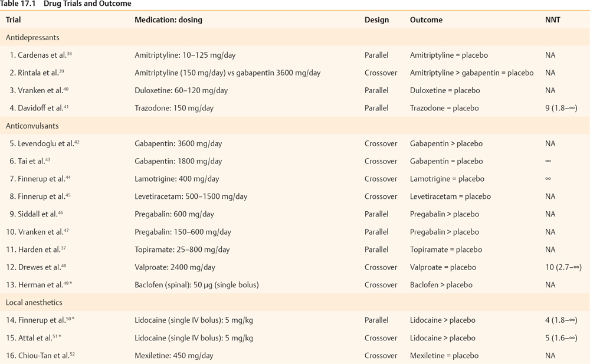The height and width of the screenshot is (364, 590).
Task: Click the Design column header
Action: [x=376, y=20]
